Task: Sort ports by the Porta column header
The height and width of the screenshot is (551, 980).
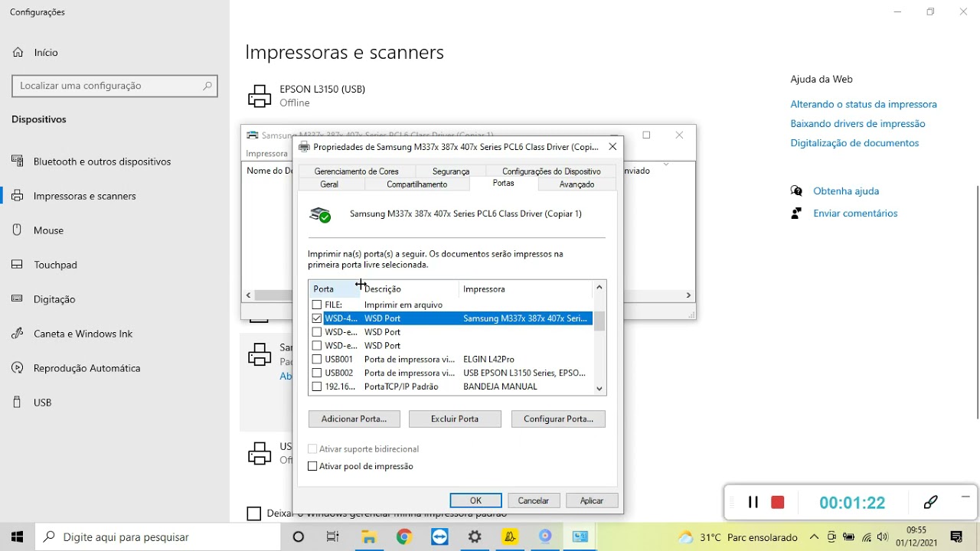Action: click(x=334, y=289)
